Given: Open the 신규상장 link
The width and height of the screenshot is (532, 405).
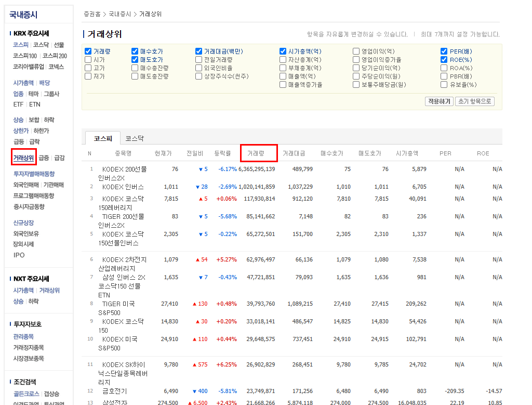Looking at the screenshot, I should (x=23, y=223).
